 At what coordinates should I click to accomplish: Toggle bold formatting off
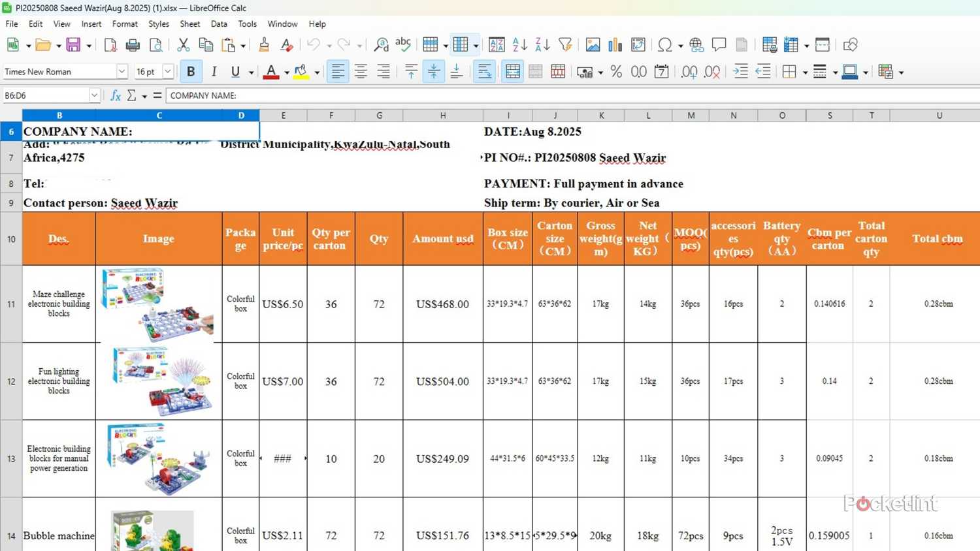pyautogui.click(x=191, y=71)
